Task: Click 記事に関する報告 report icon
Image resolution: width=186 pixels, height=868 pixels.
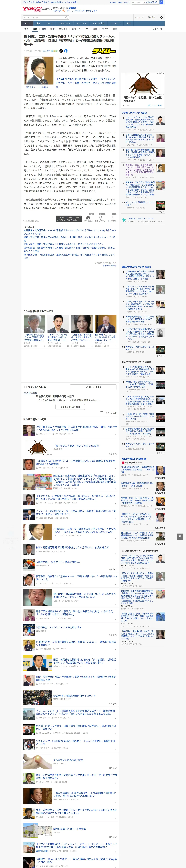Action: [x=32, y=221]
